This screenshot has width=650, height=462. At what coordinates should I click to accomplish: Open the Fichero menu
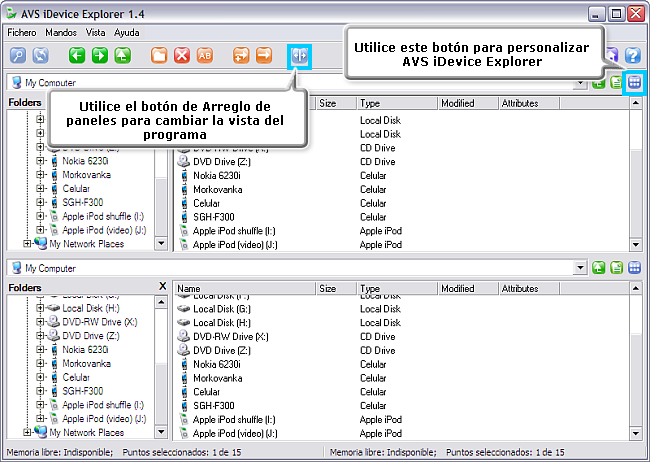pyautogui.click(x=22, y=32)
